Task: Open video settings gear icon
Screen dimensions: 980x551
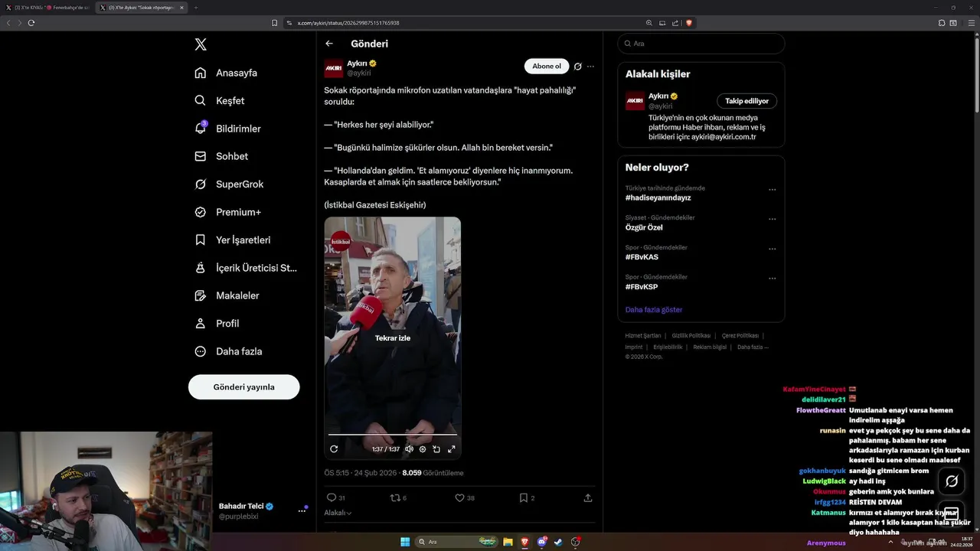Action: pos(423,449)
